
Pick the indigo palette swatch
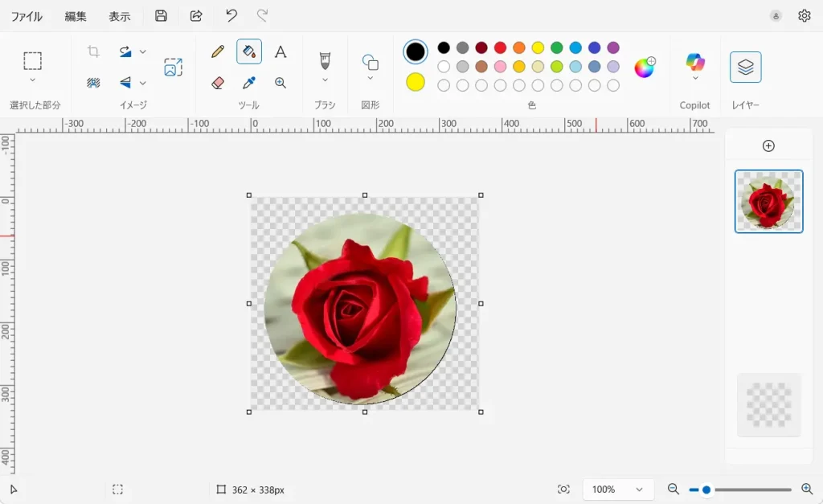[x=594, y=47]
